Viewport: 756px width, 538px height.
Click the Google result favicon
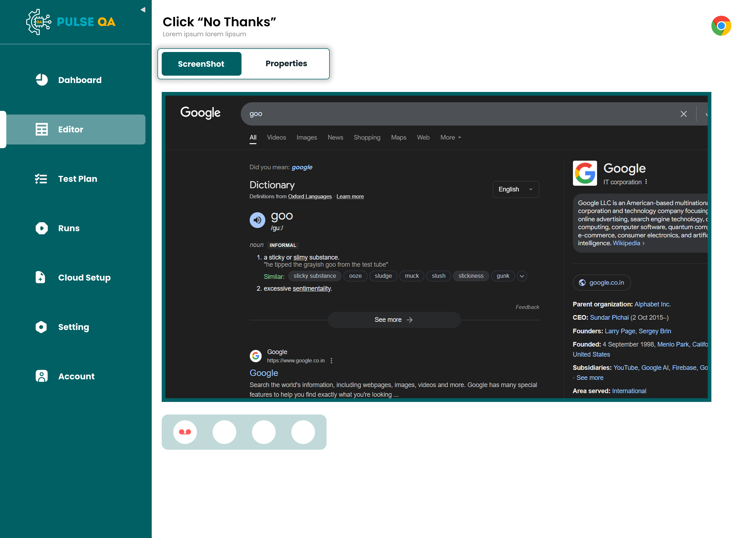[x=256, y=356]
